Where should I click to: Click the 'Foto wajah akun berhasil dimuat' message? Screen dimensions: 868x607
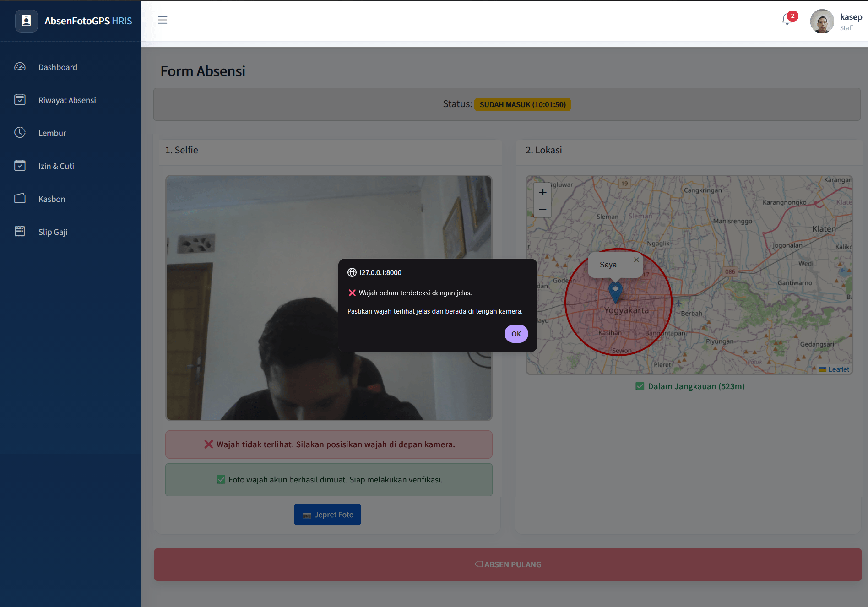(x=329, y=480)
